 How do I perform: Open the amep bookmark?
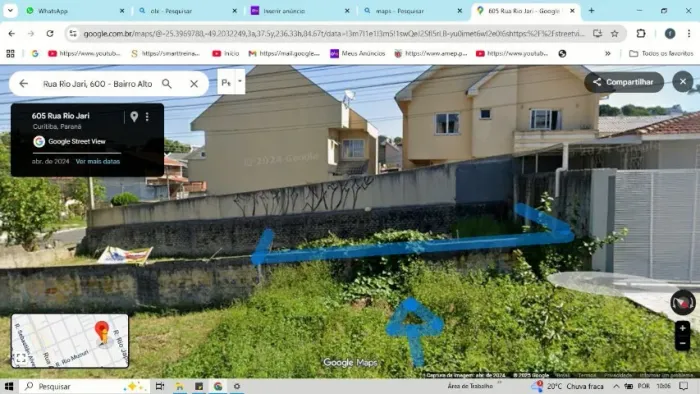[431, 54]
